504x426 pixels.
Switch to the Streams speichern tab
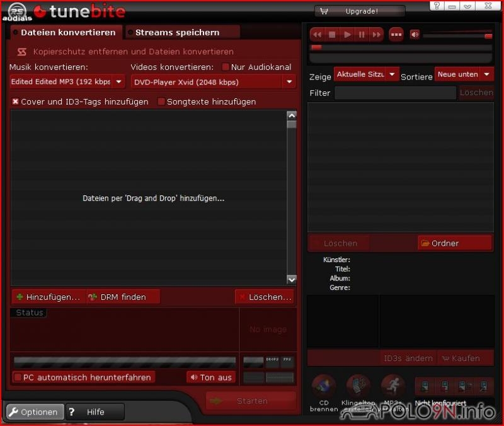tap(177, 33)
